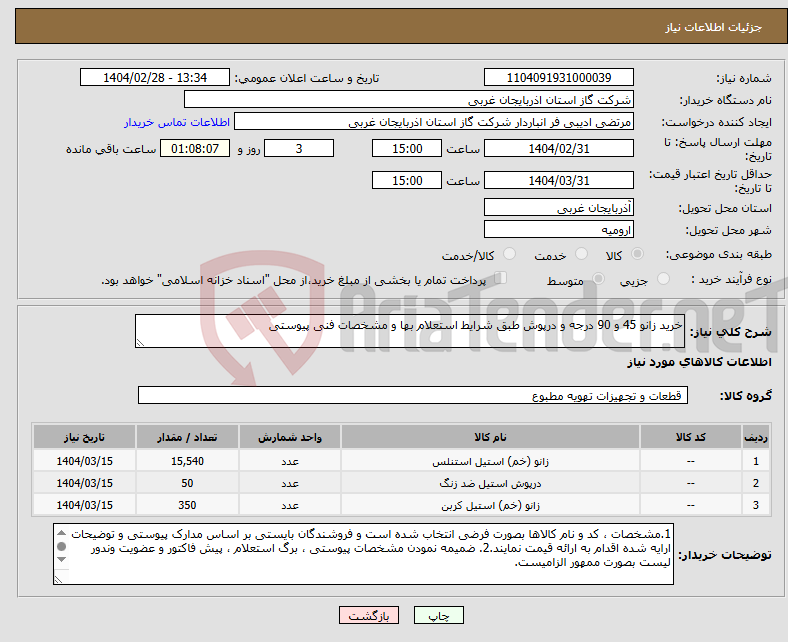Click the چاپ (print) button

pyautogui.click(x=438, y=615)
